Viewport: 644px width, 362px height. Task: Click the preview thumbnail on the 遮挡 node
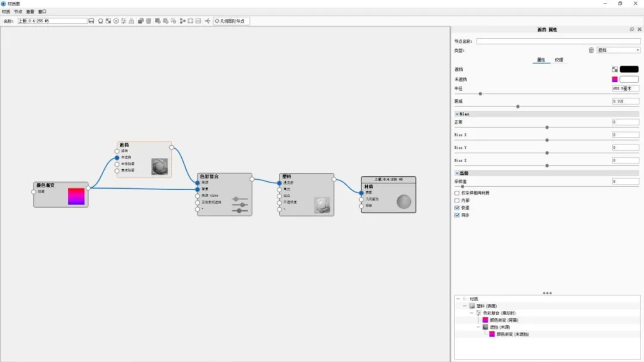pos(159,166)
